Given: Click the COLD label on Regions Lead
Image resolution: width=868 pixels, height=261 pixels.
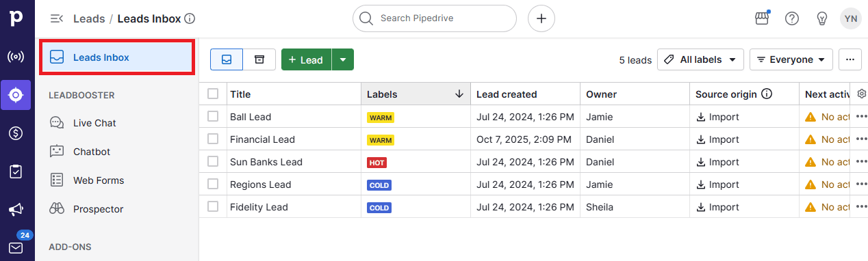Looking at the screenshot, I should (379, 185).
